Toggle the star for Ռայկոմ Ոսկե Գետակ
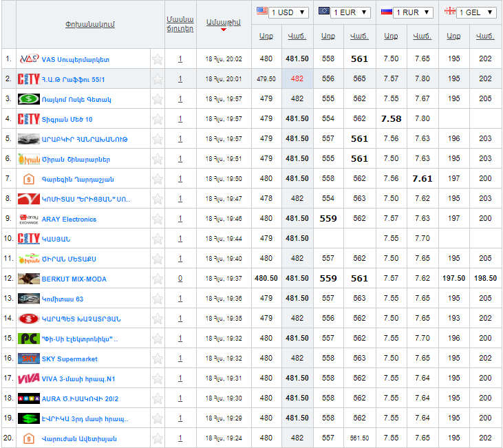The height and width of the screenshot is (448, 503). pos(158,99)
